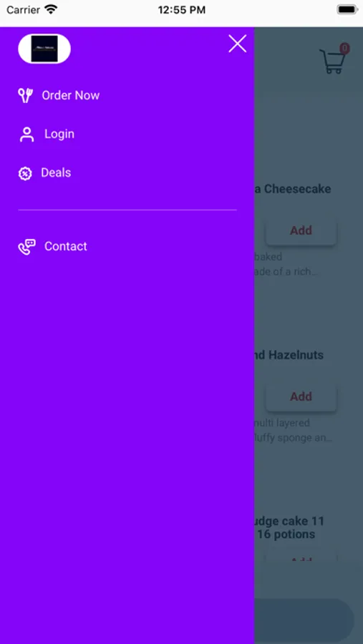Viewport: 363px width, 644px height.
Task: Select the Login menu item
Action: pyautogui.click(x=59, y=134)
